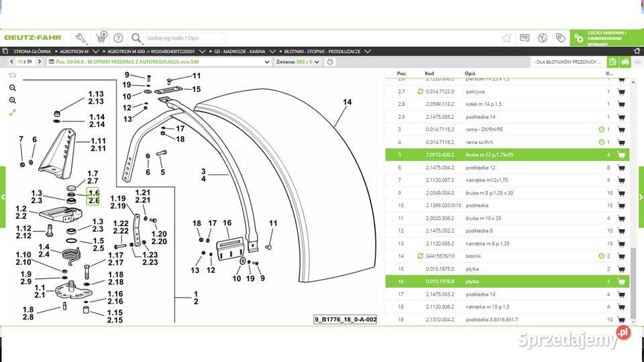
Task: Click the copy pages icon on breadcrumb bar
Action: pyautogui.click(x=5, y=52)
